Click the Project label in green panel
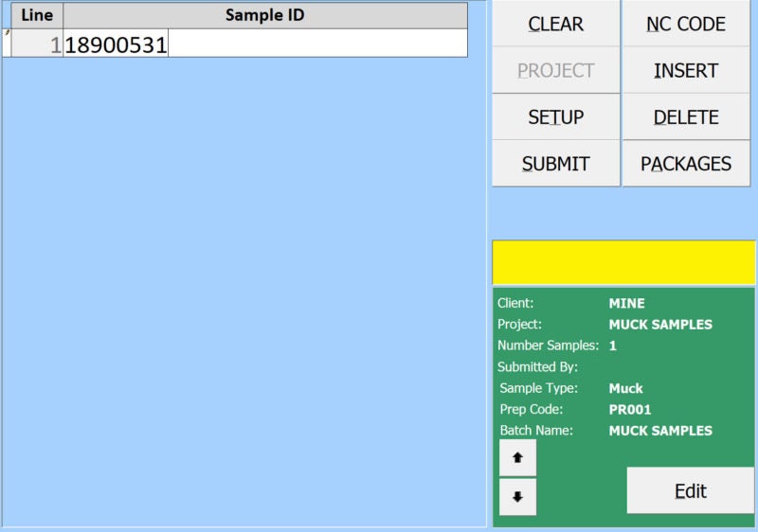 click(519, 325)
